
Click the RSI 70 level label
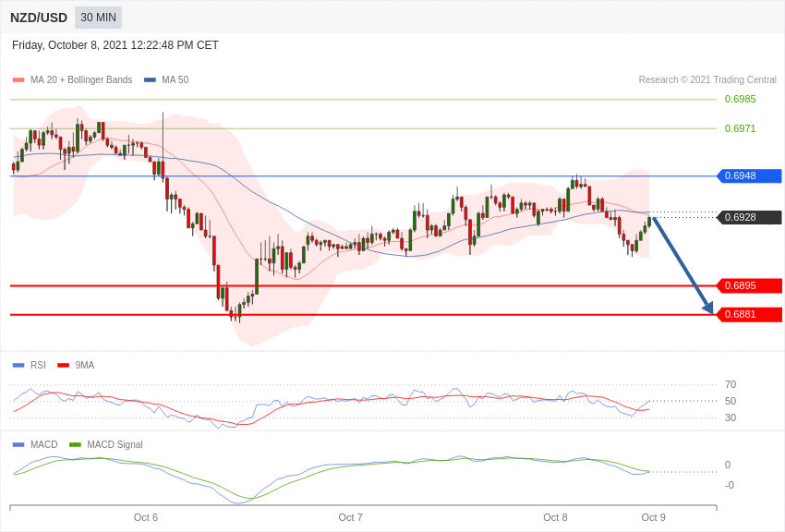coord(731,384)
